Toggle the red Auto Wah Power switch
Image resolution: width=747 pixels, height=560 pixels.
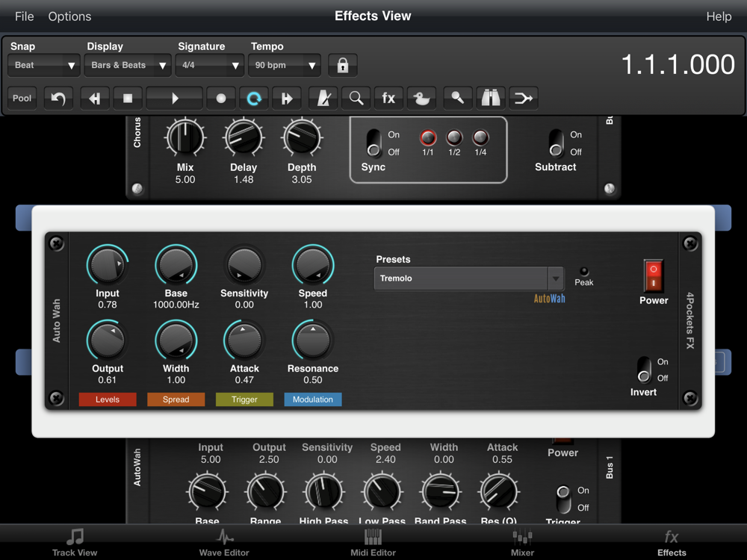[653, 276]
